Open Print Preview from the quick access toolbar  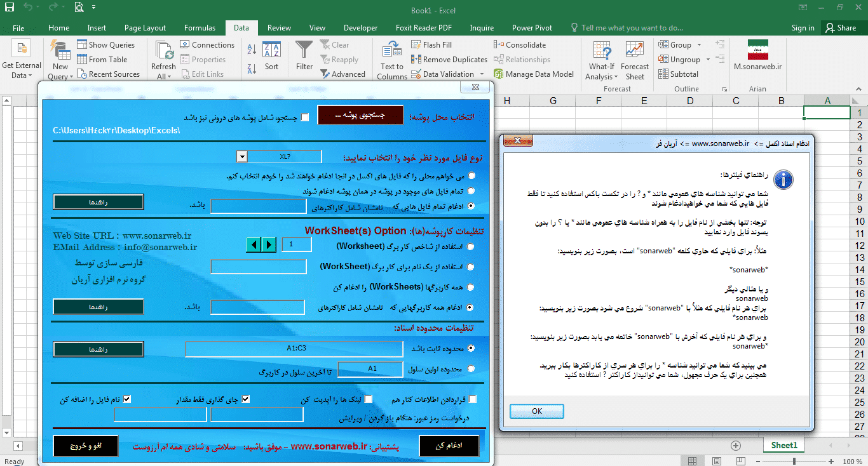79,8
